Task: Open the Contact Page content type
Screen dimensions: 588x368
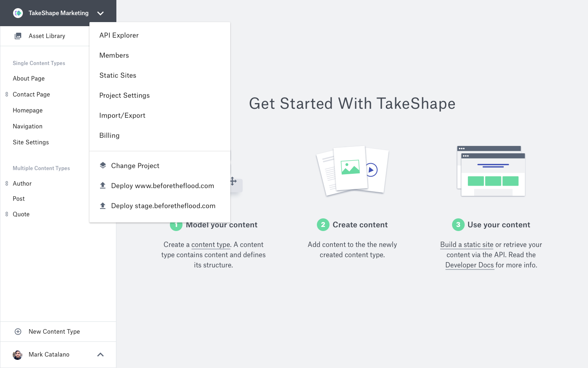Action: (x=31, y=94)
